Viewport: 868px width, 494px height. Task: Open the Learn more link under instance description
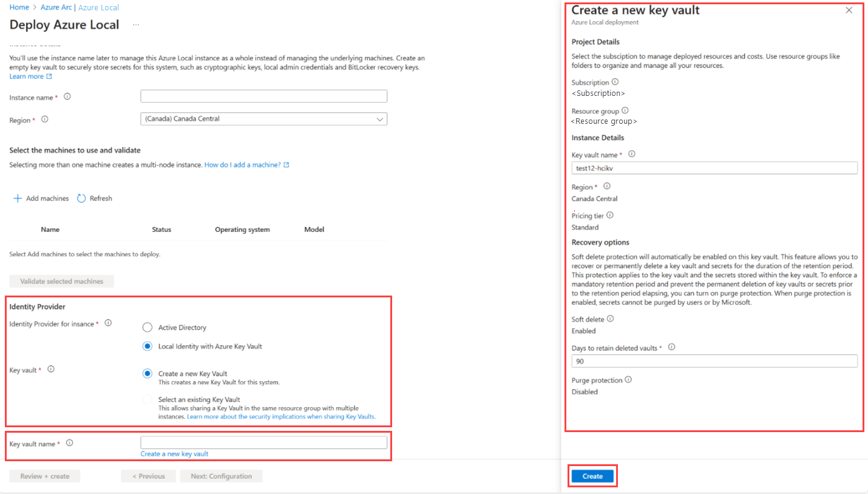click(27, 76)
